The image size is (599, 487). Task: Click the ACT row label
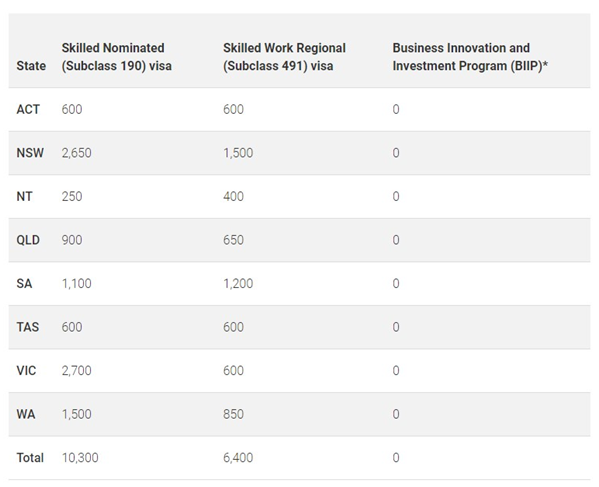pyautogui.click(x=28, y=109)
